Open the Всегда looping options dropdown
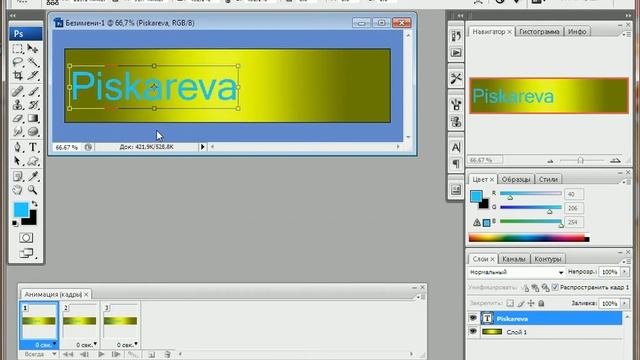Image resolution: width=640 pixels, height=360 pixels. pyautogui.click(x=39, y=354)
